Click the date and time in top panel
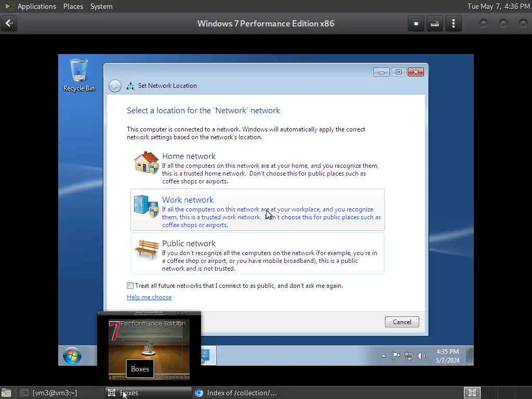This screenshot has height=399, width=532. click(498, 6)
